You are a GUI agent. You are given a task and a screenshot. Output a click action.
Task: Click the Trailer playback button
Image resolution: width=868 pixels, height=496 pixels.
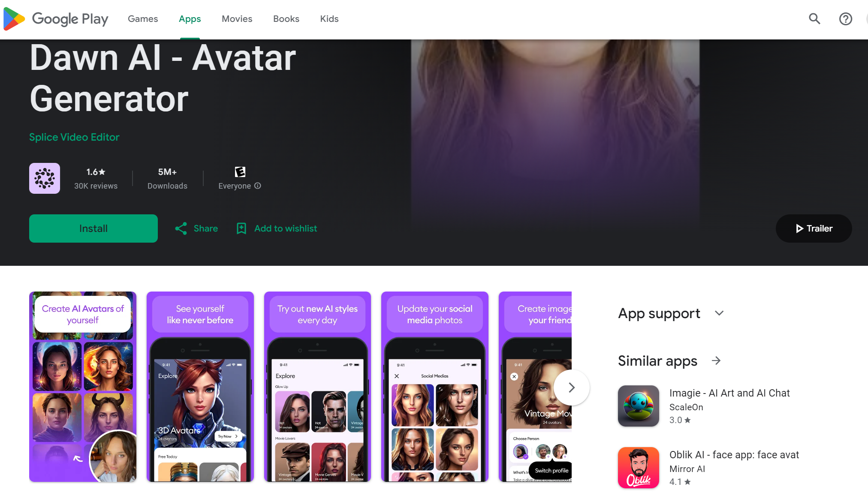click(x=814, y=228)
